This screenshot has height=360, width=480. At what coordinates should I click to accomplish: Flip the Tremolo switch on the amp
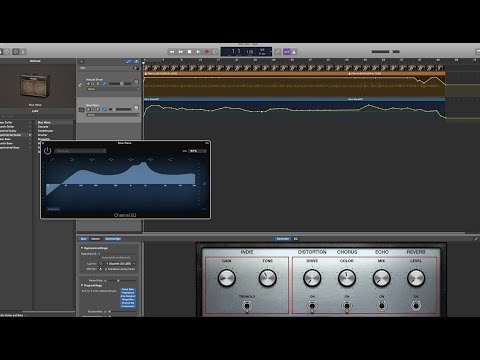[x=247, y=306]
